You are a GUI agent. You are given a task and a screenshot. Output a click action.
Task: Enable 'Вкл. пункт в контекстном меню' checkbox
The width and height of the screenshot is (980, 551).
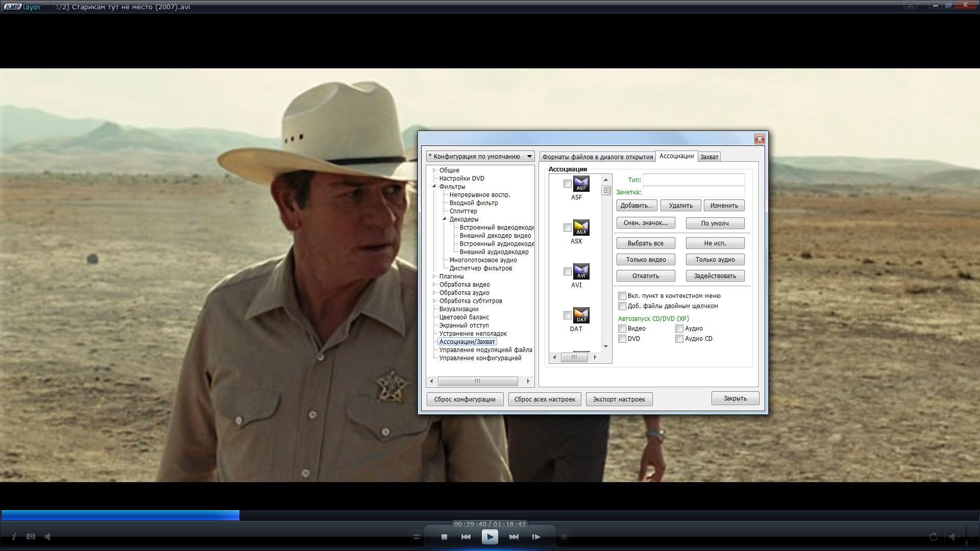coord(622,296)
